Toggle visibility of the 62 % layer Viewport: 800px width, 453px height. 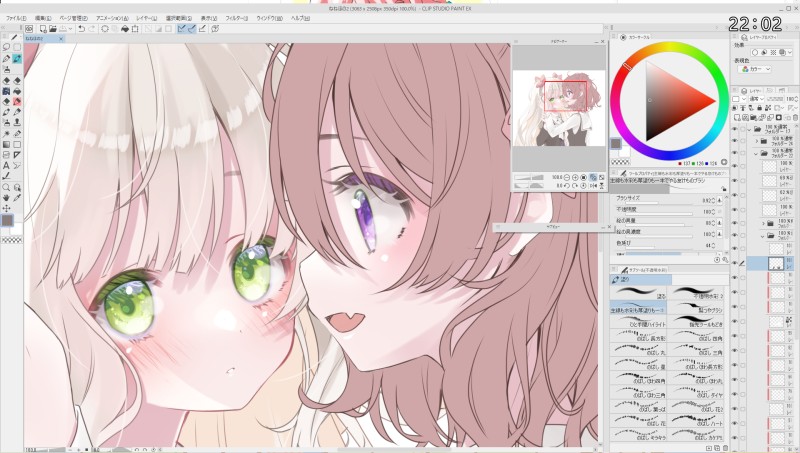coord(735,195)
